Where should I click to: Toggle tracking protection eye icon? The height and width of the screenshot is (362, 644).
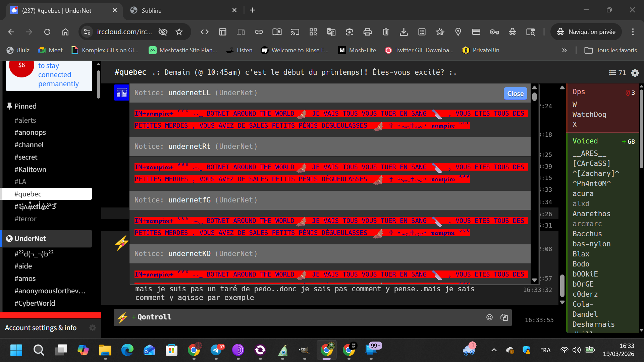point(163,32)
